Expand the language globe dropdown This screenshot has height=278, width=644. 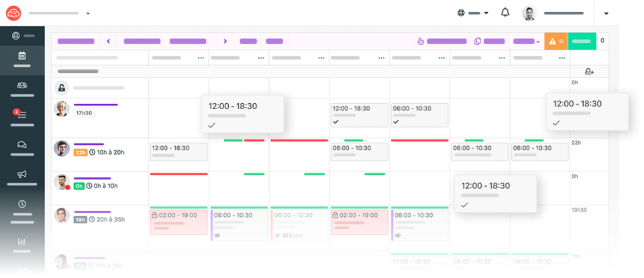point(473,13)
